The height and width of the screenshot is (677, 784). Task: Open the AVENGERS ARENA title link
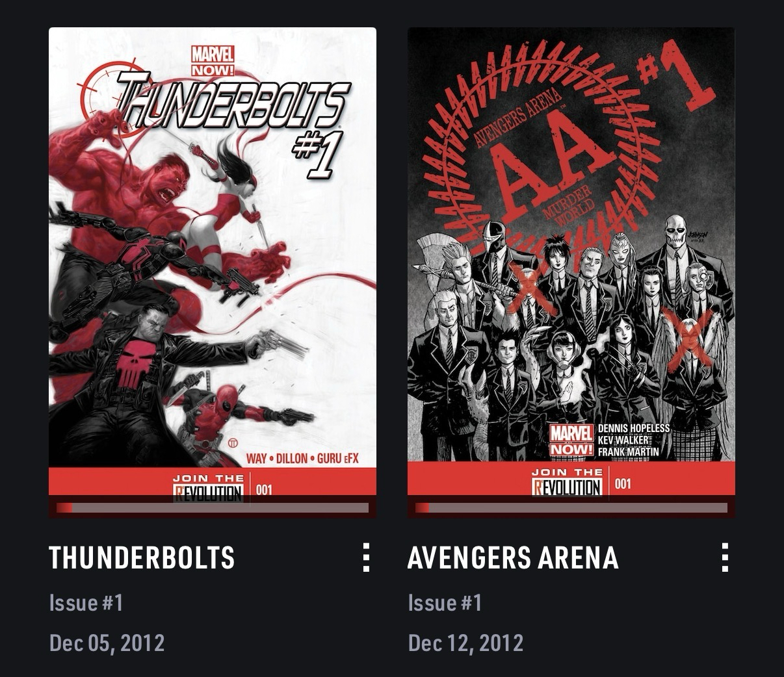pyautogui.click(x=513, y=557)
